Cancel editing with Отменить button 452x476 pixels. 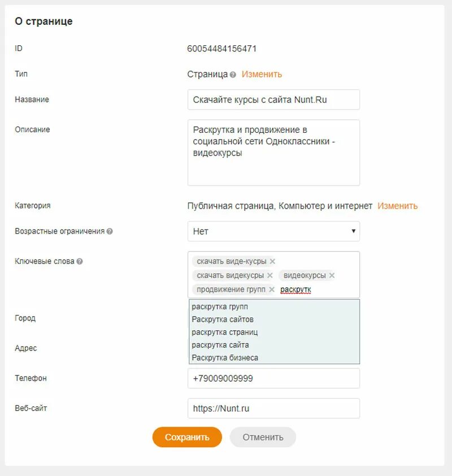tap(263, 437)
